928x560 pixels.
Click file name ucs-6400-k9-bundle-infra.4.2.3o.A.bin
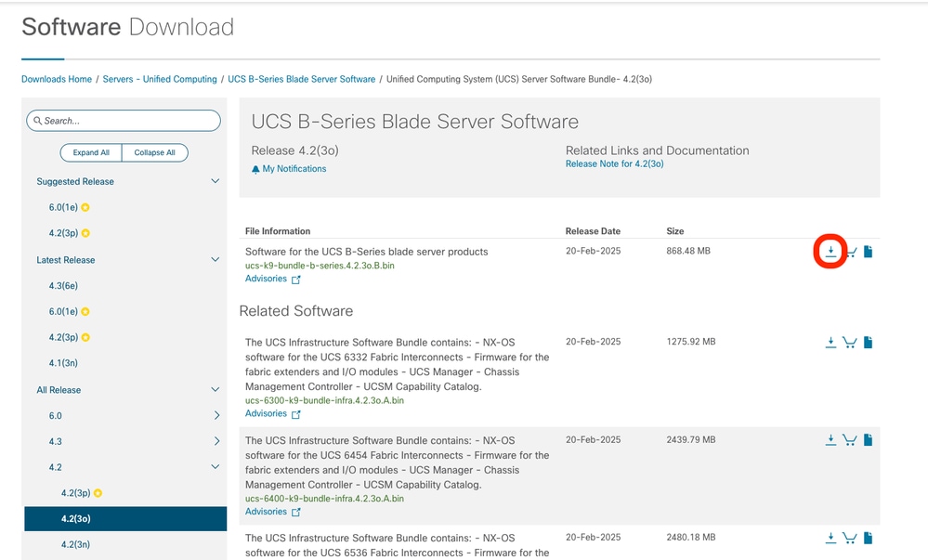[324, 499]
